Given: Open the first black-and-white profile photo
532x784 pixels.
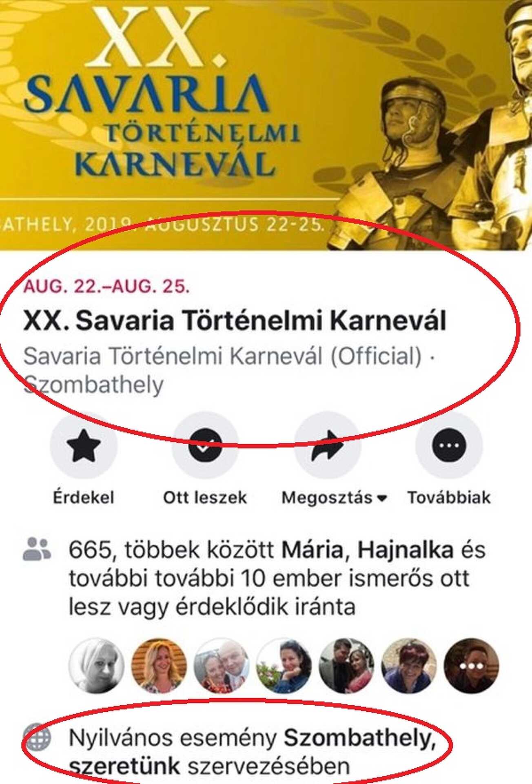Looking at the screenshot, I should point(97,666).
